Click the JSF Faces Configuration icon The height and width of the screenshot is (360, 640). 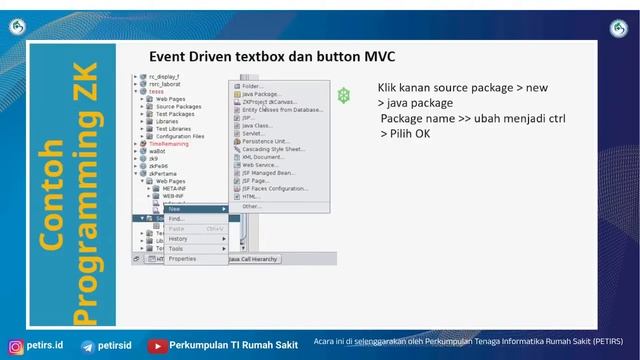[x=237, y=189]
